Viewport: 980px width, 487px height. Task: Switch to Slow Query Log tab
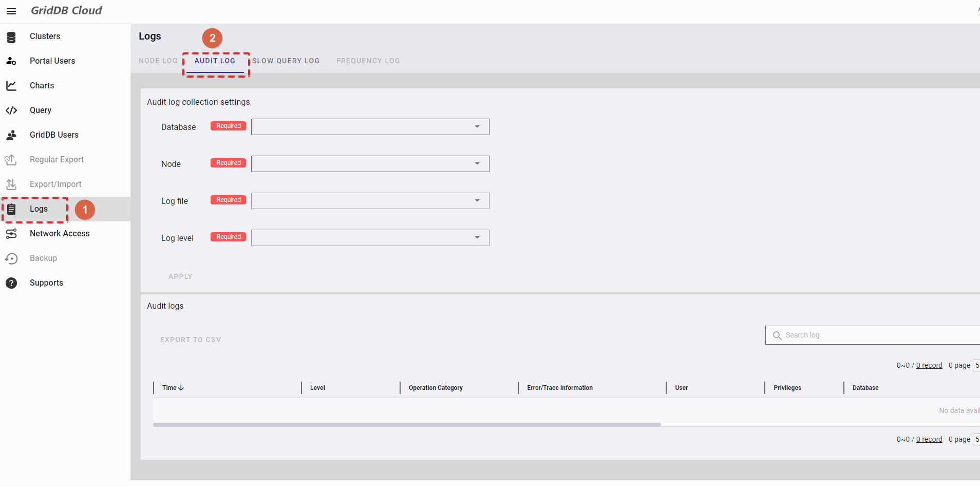pyautogui.click(x=286, y=61)
